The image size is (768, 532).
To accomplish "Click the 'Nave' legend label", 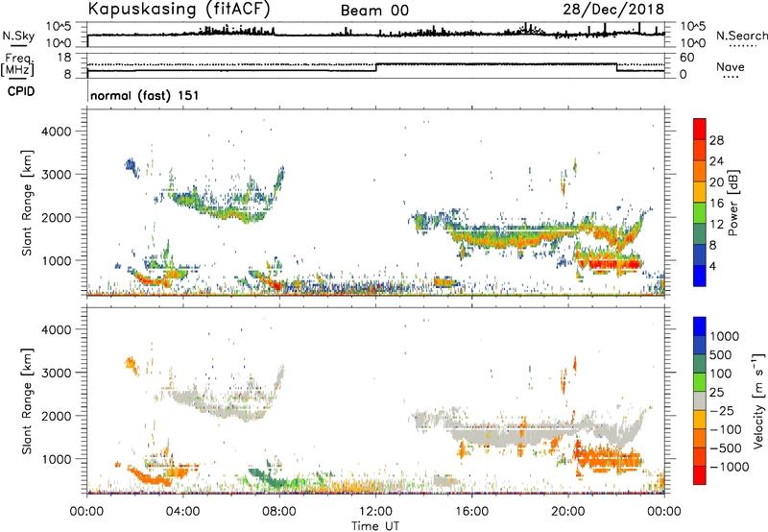I will click(731, 67).
